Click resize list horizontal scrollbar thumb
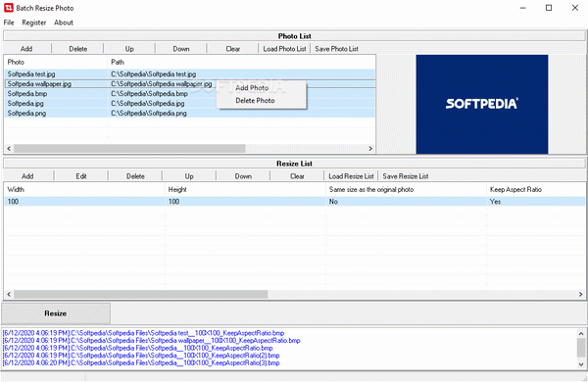Image resolution: width=588 pixels, height=382 pixels. [140, 295]
